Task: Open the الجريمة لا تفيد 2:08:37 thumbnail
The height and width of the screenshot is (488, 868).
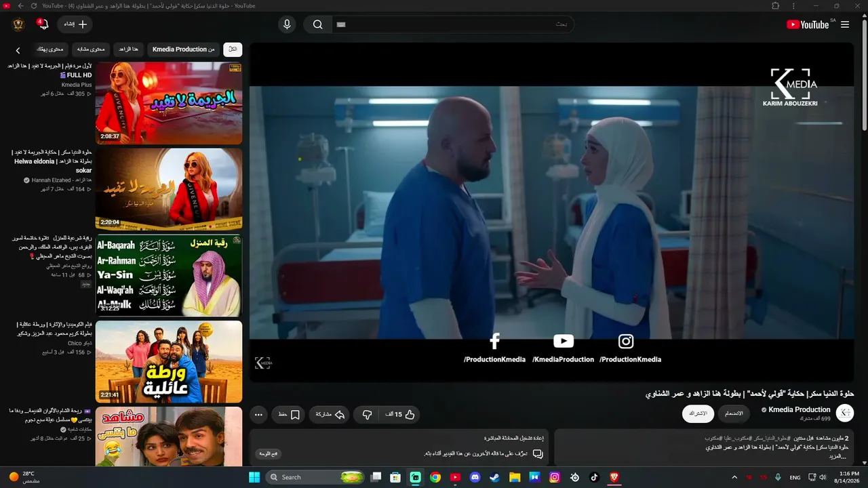Action: click(169, 103)
